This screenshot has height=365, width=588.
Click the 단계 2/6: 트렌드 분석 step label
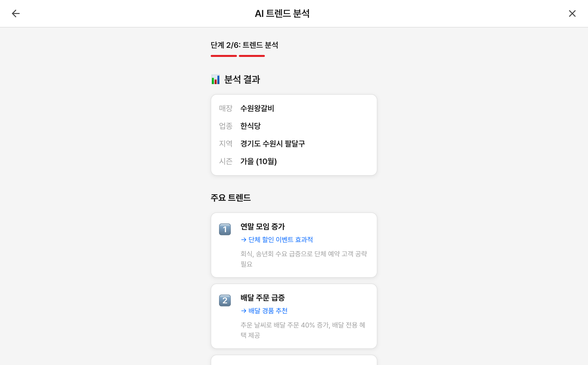(244, 45)
